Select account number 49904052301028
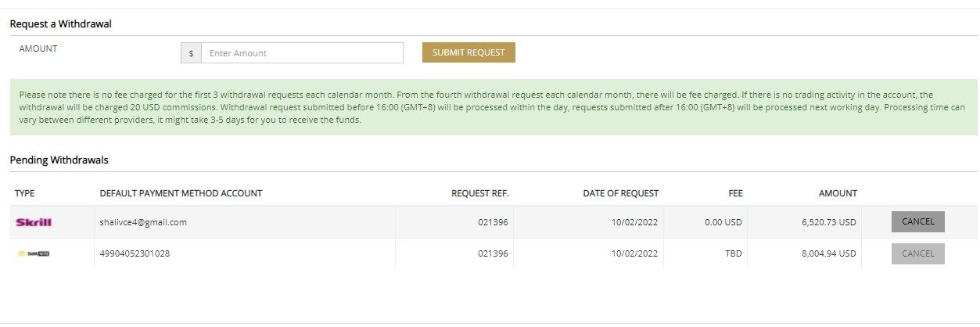 coord(135,253)
